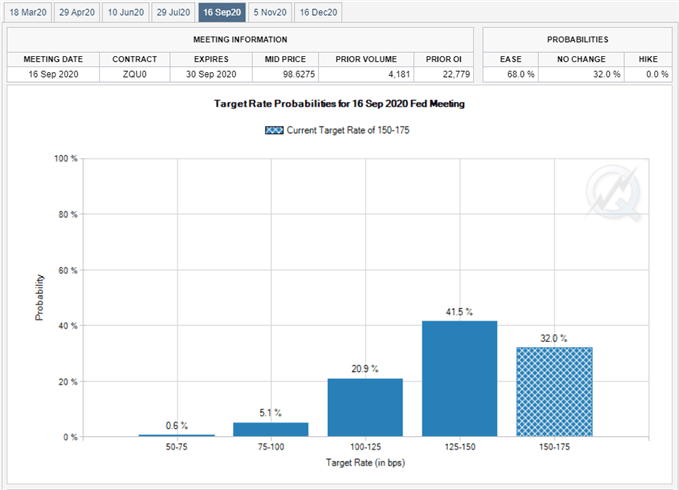Select the 16 Sep 2020 date cell
The width and height of the screenshot is (679, 490).
click(x=53, y=74)
